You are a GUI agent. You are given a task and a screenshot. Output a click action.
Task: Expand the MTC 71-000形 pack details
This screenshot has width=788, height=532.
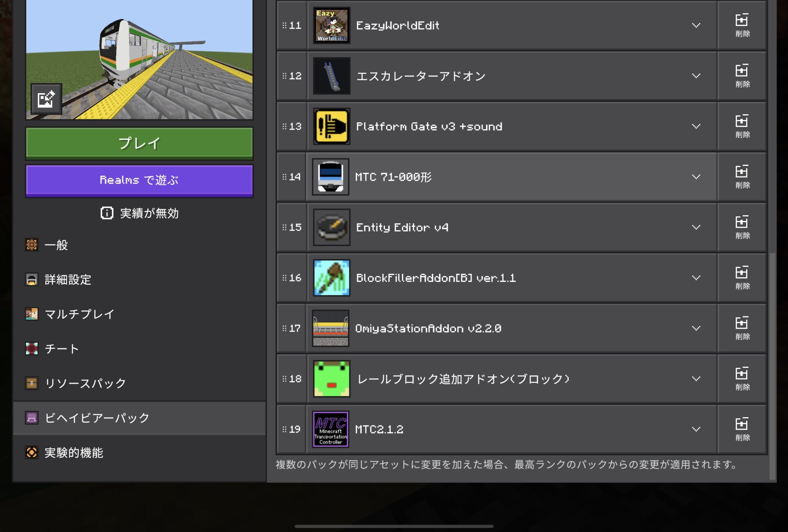pyautogui.click(x=696, y=177)
